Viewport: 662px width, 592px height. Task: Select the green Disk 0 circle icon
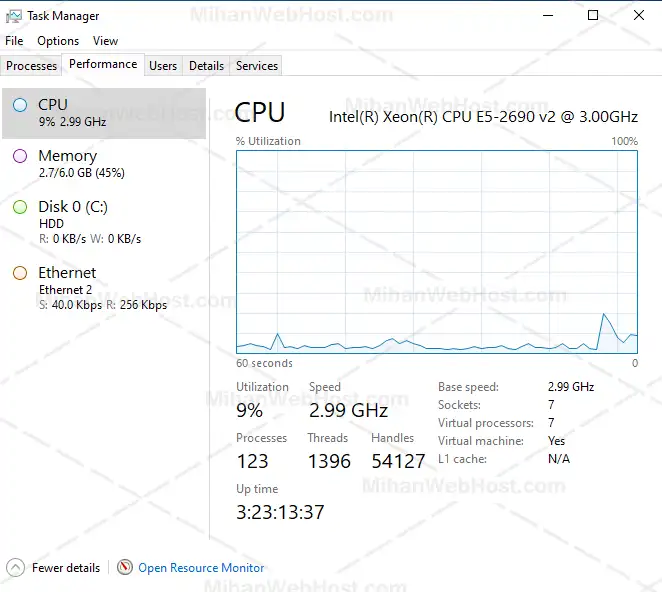click(20, 207)
